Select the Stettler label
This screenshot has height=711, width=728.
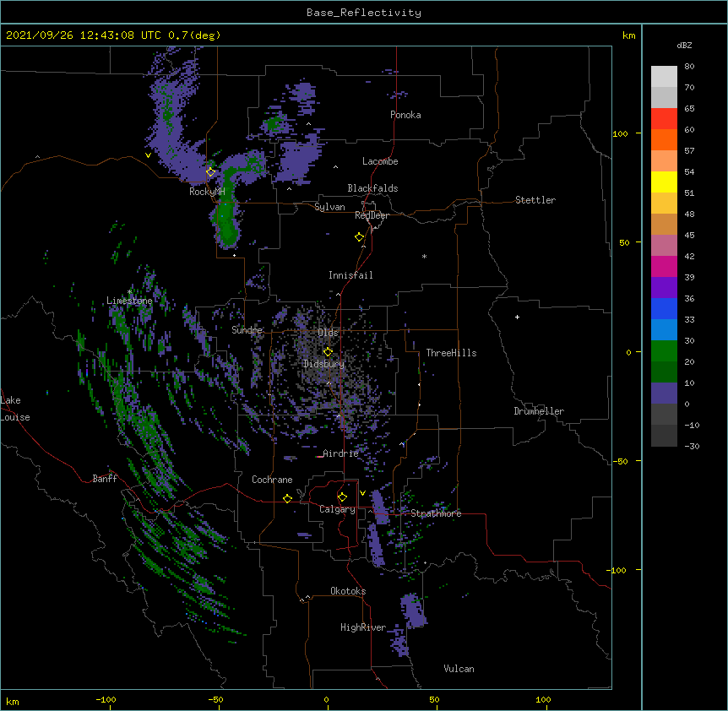[535, 200]
